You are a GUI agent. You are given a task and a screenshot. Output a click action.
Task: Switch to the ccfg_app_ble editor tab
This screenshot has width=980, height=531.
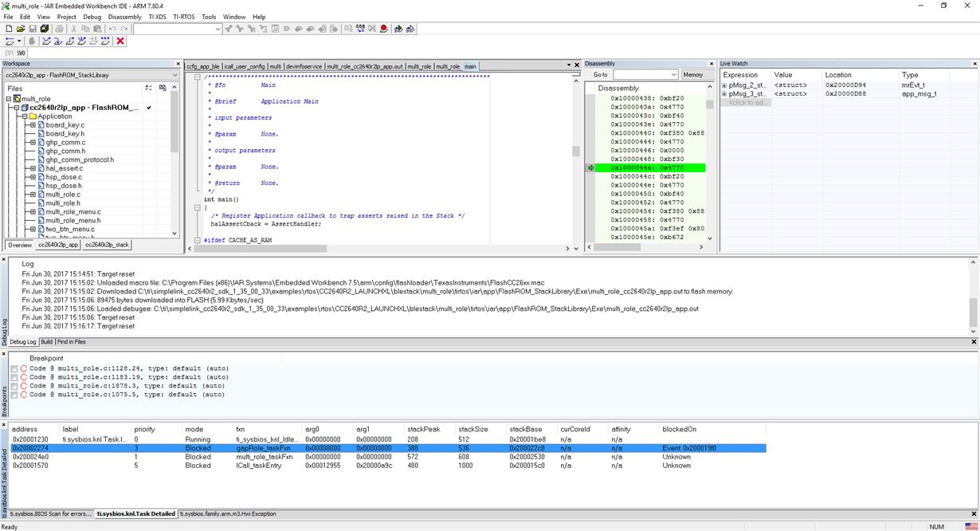click(203, 66)
